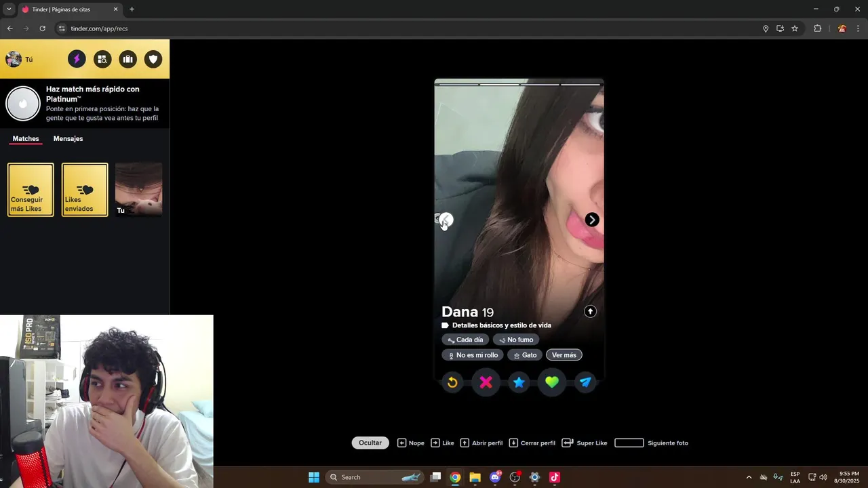
Task: Open the Chrome profile avatar
Action: (x=842, y=28)
